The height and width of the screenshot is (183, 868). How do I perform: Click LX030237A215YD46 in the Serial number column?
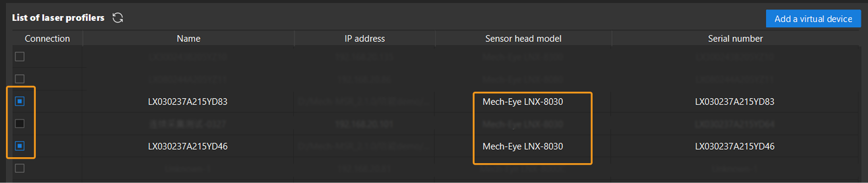tap(734, 146)
